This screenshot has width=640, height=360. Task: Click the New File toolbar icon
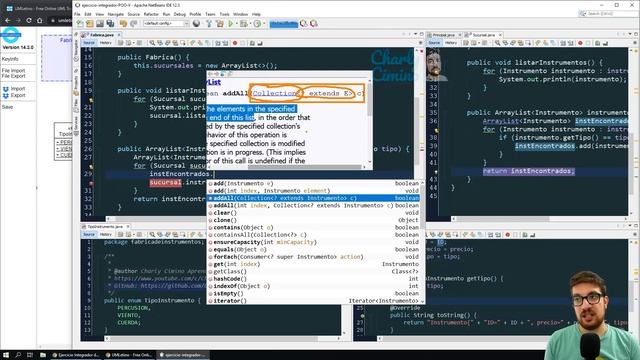coord(80,24)
